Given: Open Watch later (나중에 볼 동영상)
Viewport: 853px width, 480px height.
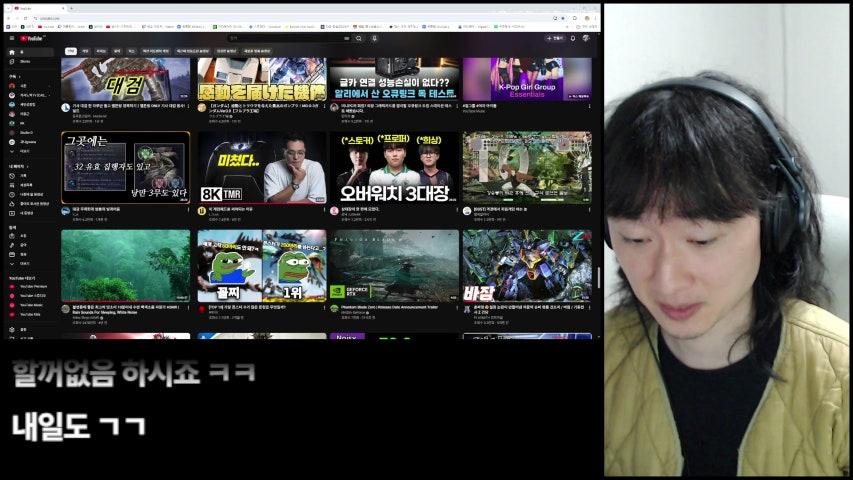Looking at the screenshot, I should click(x=30, y=194).
